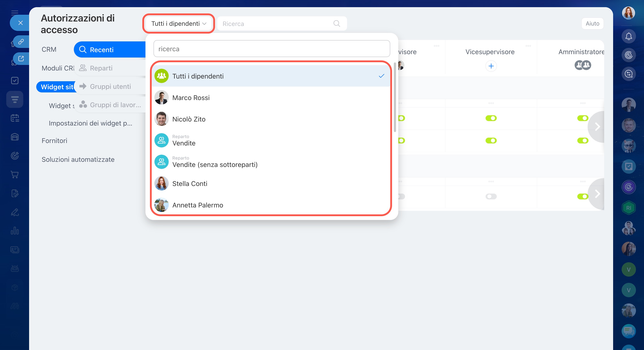Open the calendar icon in left sidebar
Image resolution: width=644 pixels, height=350 pixels.
coord(15,118)
